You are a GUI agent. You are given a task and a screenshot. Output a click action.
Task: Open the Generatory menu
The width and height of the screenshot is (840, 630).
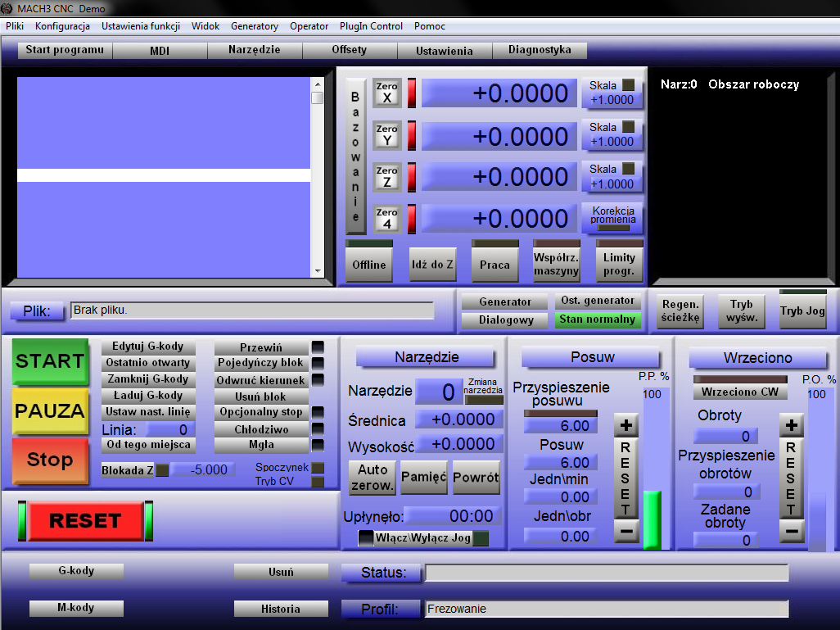point(255,25)
